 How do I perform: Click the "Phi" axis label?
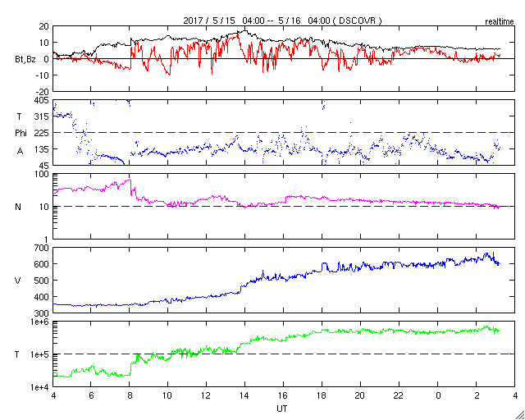pos(21,134)
